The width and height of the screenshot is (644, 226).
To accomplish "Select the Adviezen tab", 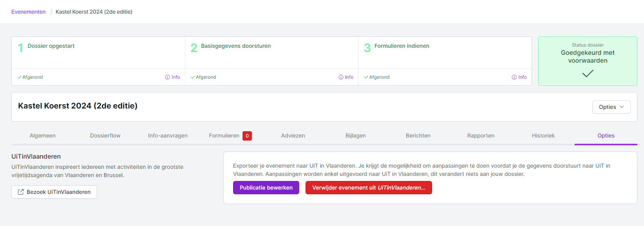I will pos(293,136).
